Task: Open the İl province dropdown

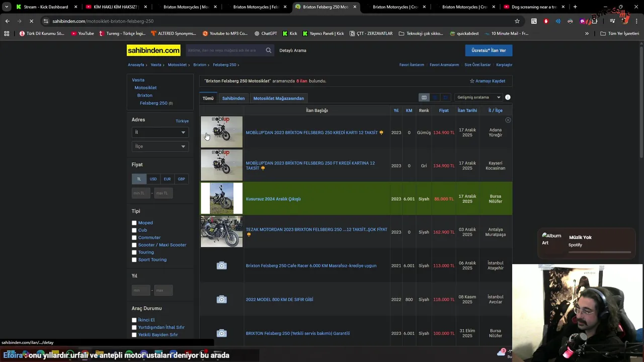Action: tap(160, 132)
